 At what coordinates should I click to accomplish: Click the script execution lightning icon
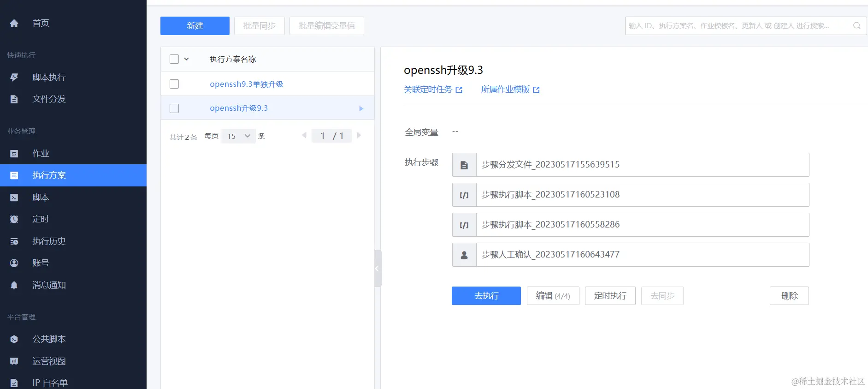14,78
